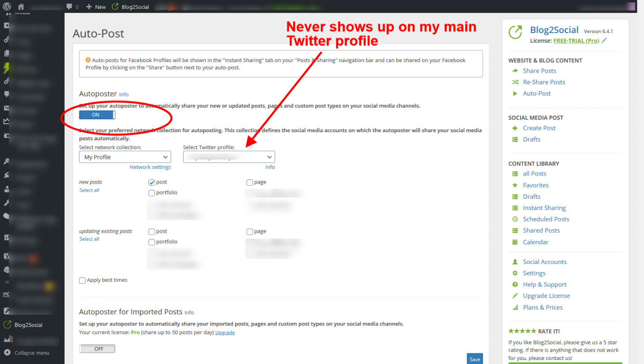The width and height of the screenshot is (644, 364).
Task: Expand the Select Twitter profile dropdown
Action: [229, 157]
